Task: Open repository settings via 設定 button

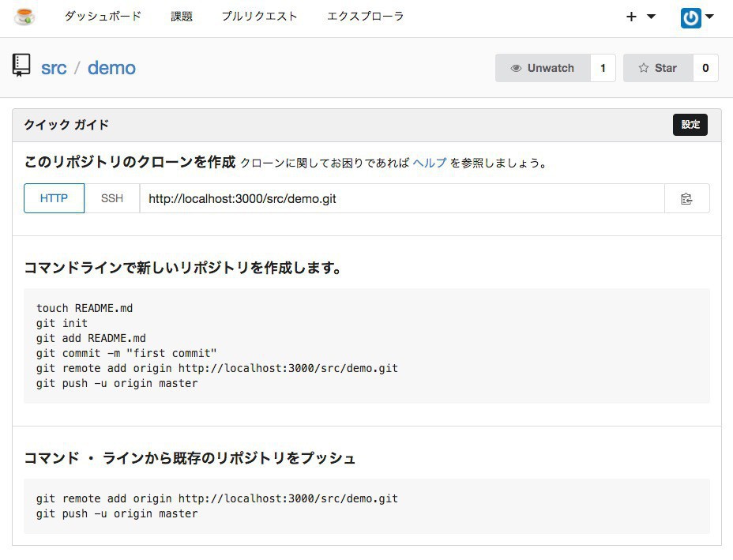Action: tap(690, 125)
